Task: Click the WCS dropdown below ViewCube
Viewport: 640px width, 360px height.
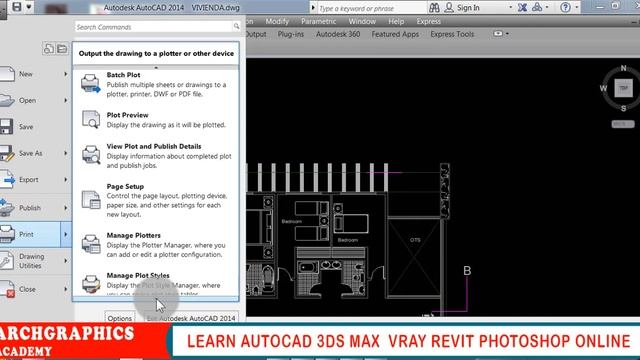Action: 623,124
